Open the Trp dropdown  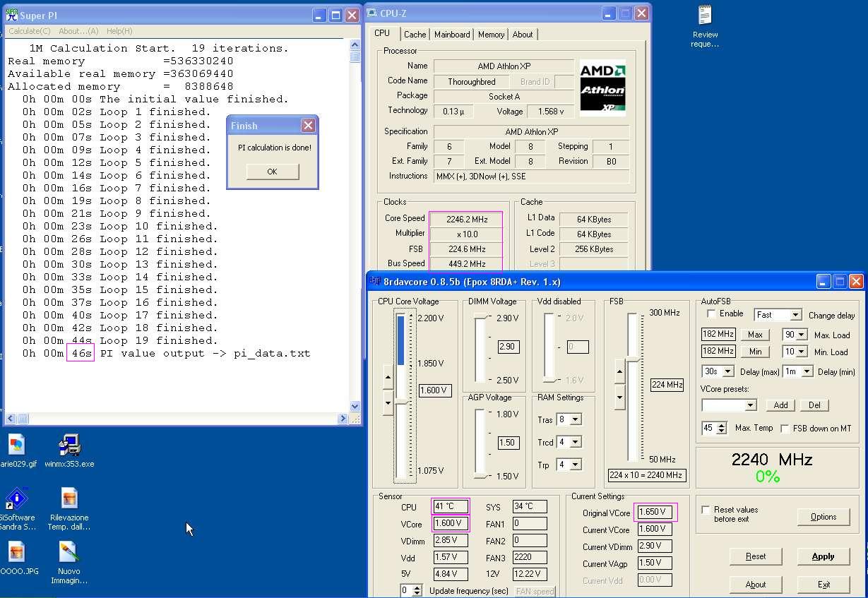575,465
